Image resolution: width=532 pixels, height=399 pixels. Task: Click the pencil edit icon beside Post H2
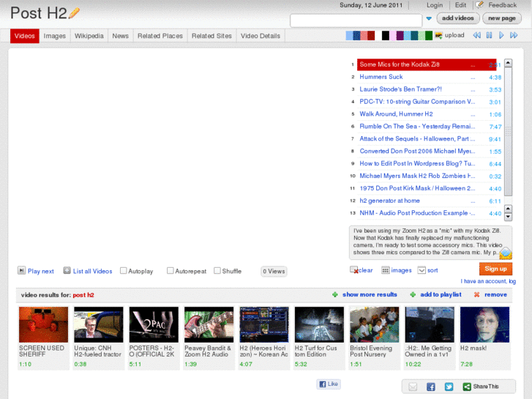tap(74, 13)
